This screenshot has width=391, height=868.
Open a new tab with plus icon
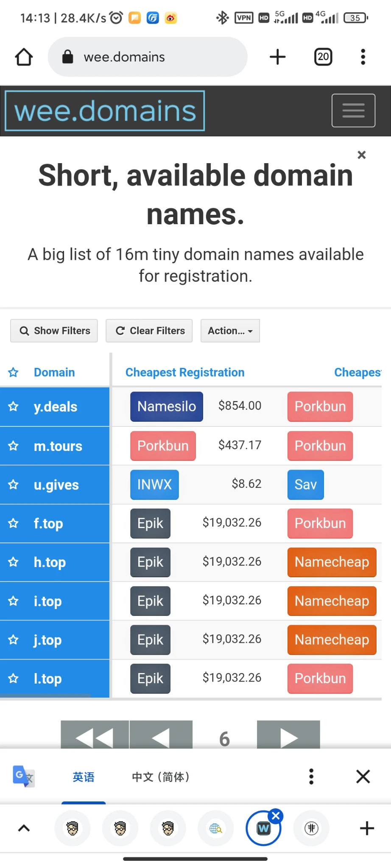278,57
